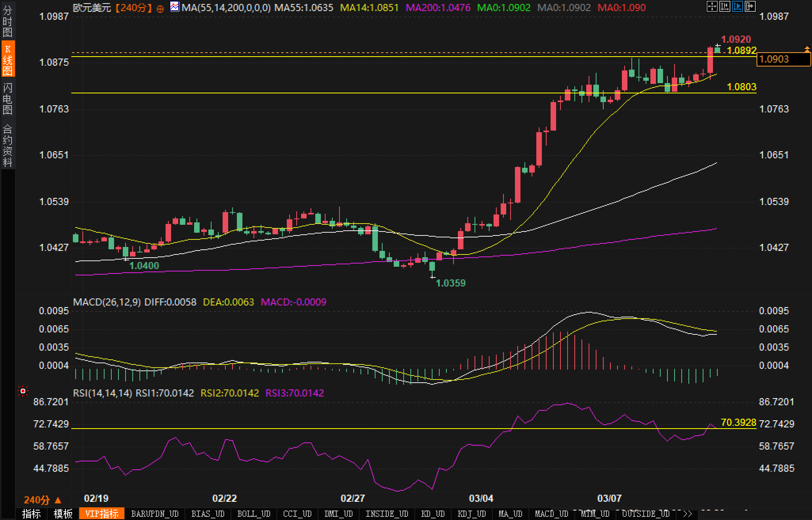The height and width of the screenshot is (520, 812).
Task: Click the 03/04 date marker on time axis
Action: (x=481, y=498)
